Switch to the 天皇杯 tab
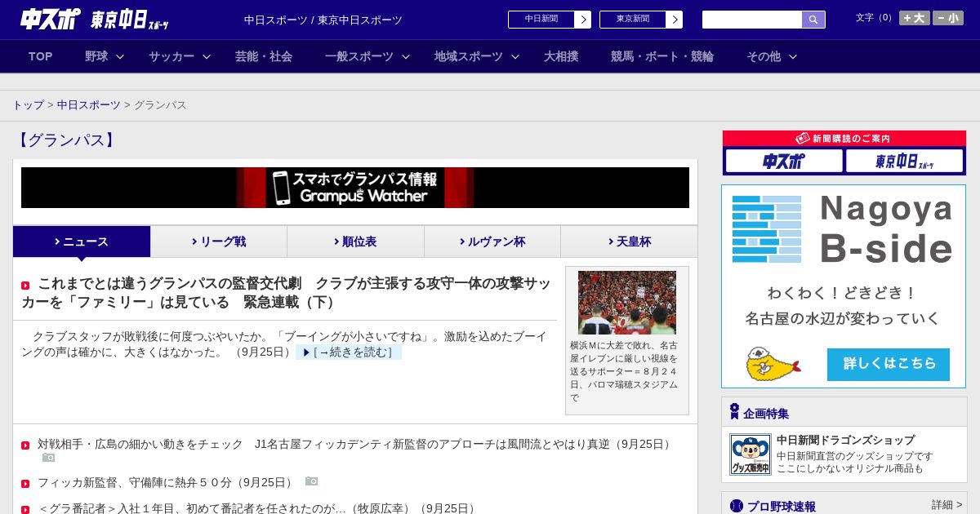This screenshot has width=980, height=514. pyautogui.click(x=629, y=241)
